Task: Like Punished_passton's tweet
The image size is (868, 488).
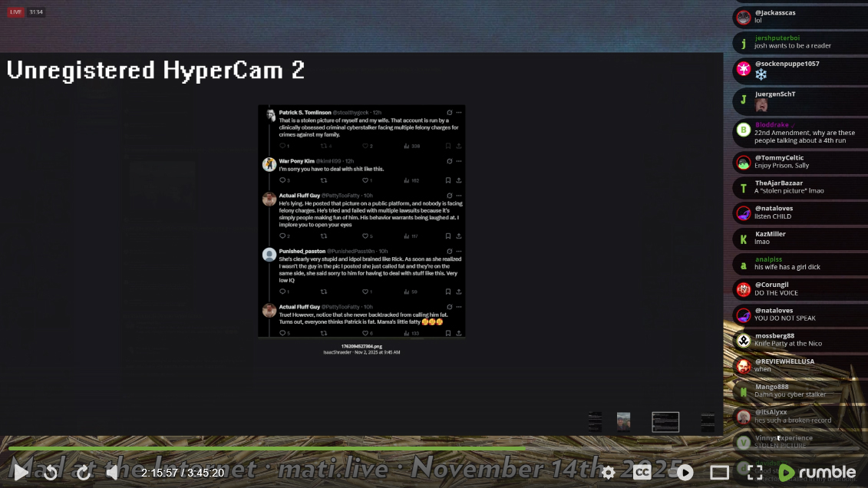Action: click(366, 292)
